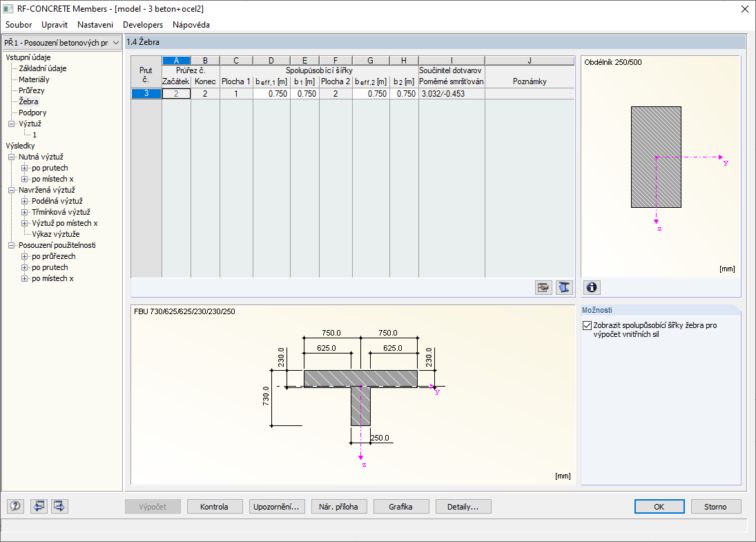
Task: Select Materiály in tree
Action: click(34, 79)
